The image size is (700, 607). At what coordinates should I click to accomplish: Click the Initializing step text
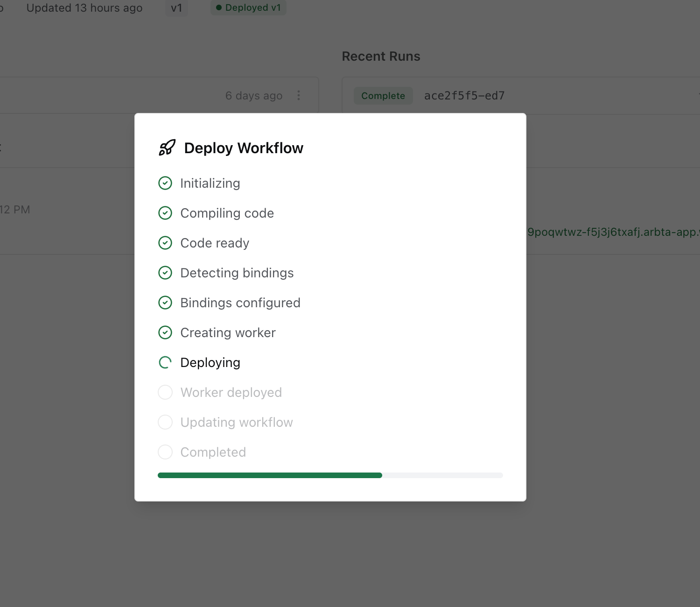click(x=210, y=184)
